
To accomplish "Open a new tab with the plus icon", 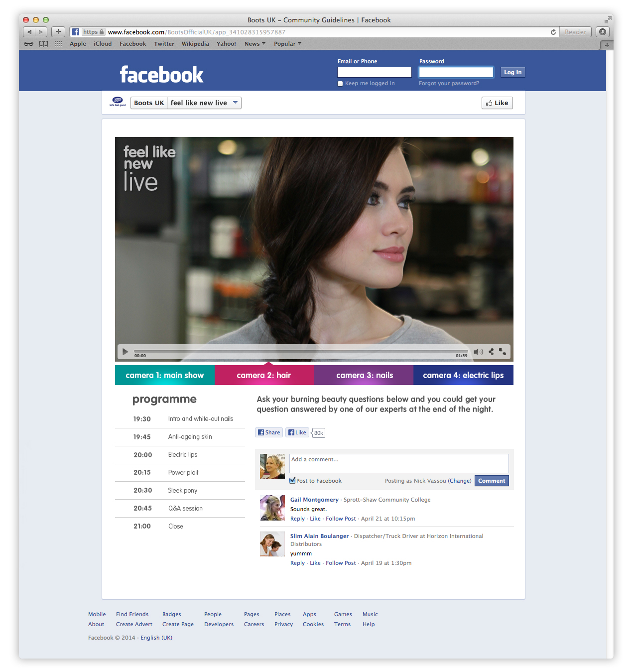I will [x=607, y=45].
